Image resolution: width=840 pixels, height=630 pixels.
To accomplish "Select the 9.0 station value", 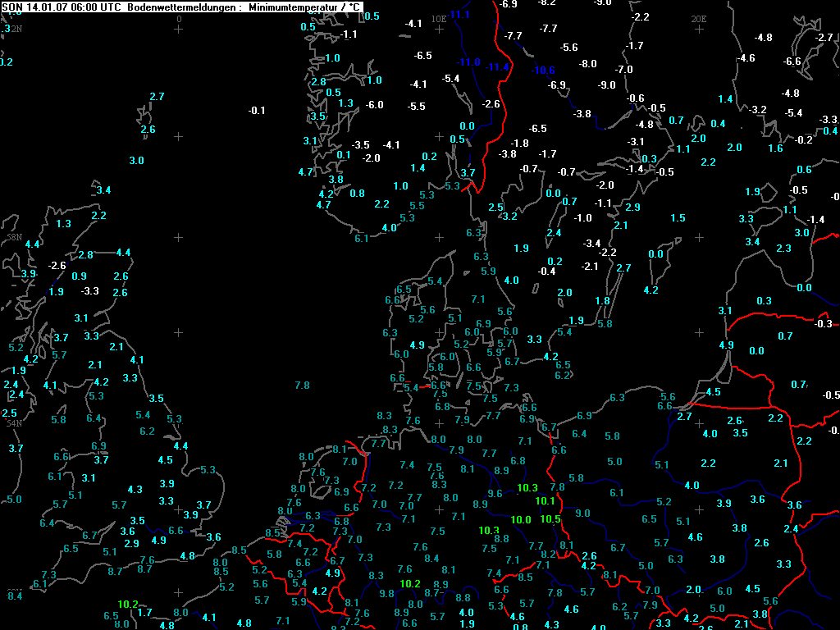I will pos(583,514).
